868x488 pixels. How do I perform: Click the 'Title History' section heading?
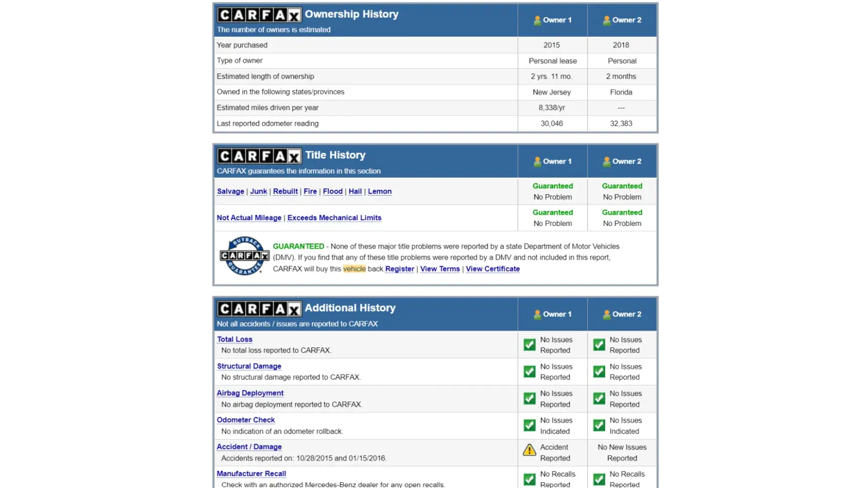335,155
